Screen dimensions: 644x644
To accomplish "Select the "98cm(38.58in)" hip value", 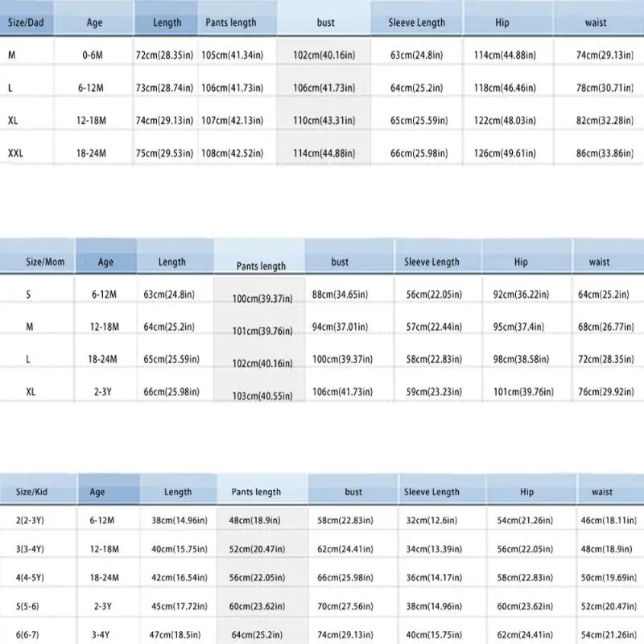I will (x=521, y=359).
